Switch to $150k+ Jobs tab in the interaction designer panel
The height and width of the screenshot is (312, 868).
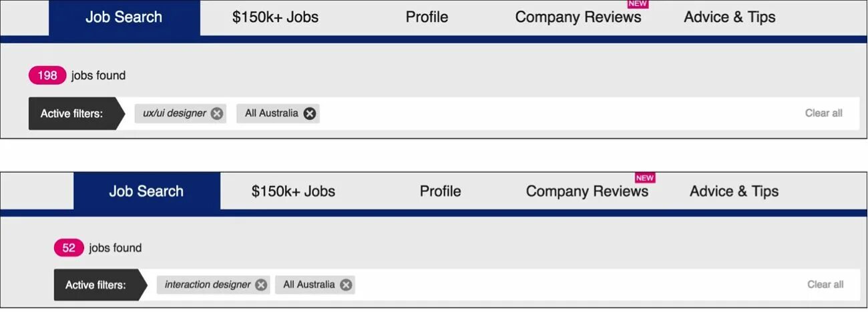tap(293, 191)
